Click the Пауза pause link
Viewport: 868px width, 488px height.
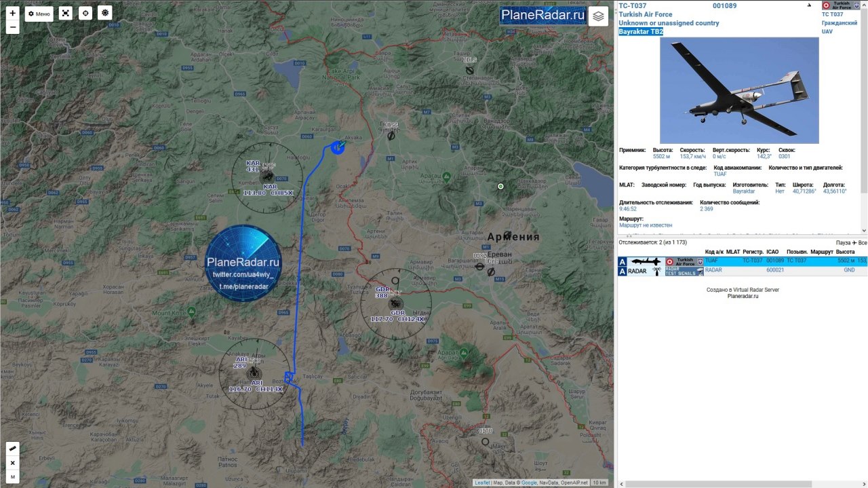click(x=843, y=242)
